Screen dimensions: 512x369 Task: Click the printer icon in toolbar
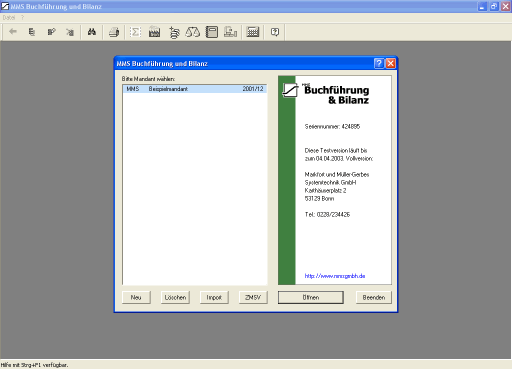[x=114, y=32]
